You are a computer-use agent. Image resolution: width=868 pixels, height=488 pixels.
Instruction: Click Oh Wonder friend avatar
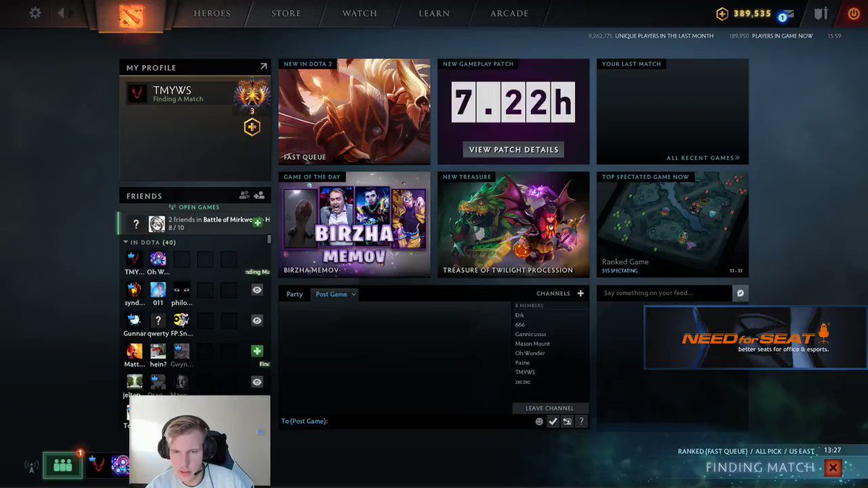(158, 259)
